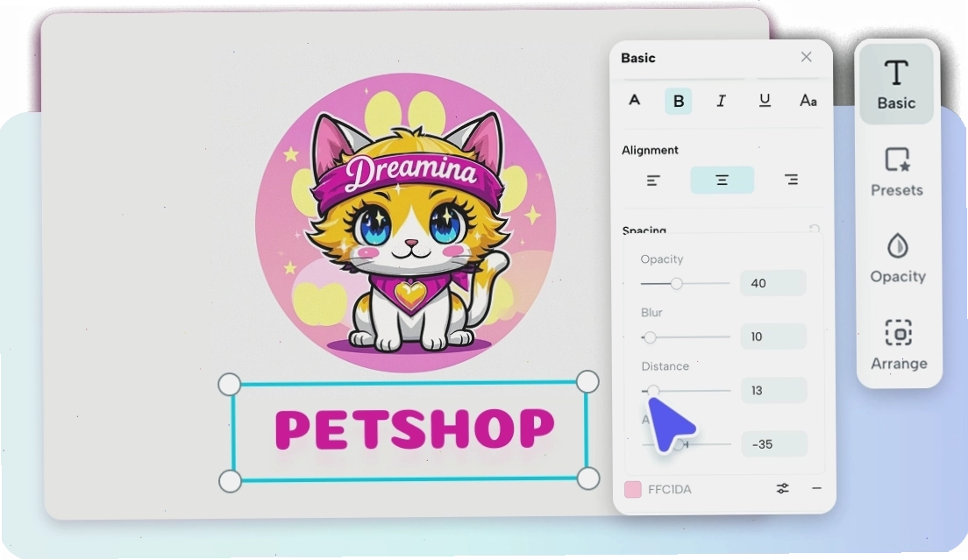Click the Blur value field showing 10
Image resolution: width=968 pixels, height=560 pixels.
tap(773, 337)
